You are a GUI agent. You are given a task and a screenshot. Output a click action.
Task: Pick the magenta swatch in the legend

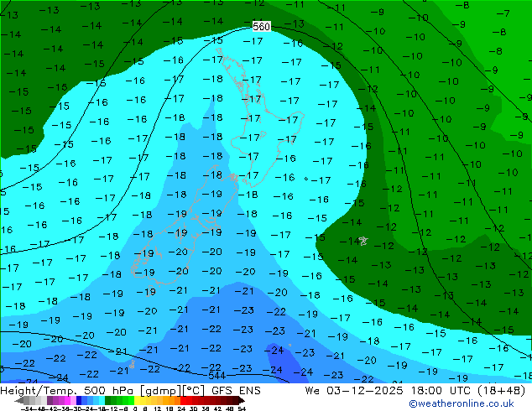[x=67, y=400]
